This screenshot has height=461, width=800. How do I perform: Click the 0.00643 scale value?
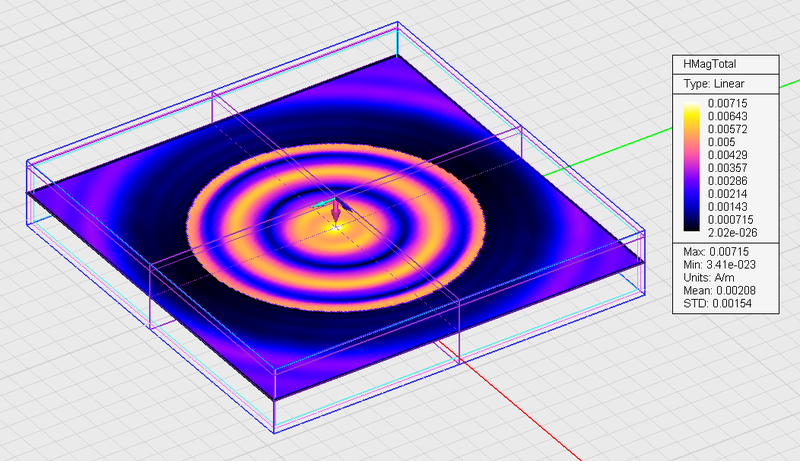728,116
